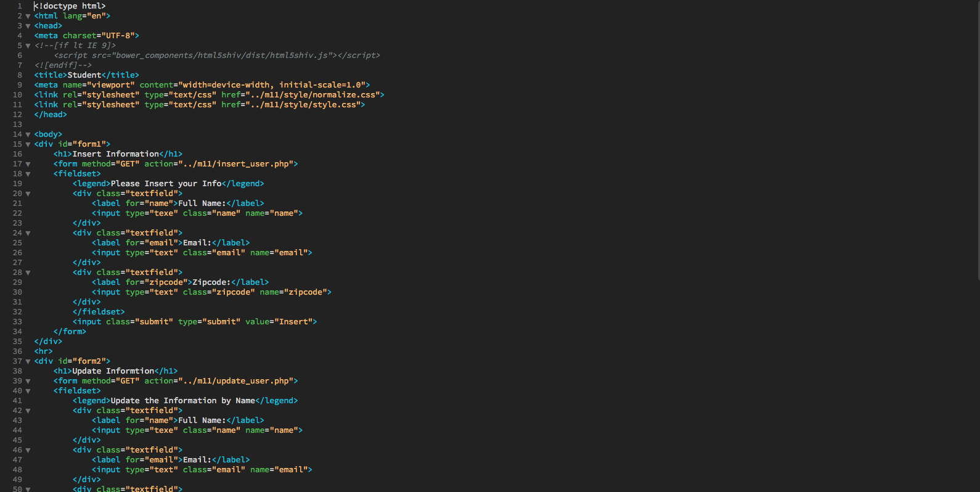Click line number 36 in the gutter
The image size is (980, 492).
click(17, 351)
